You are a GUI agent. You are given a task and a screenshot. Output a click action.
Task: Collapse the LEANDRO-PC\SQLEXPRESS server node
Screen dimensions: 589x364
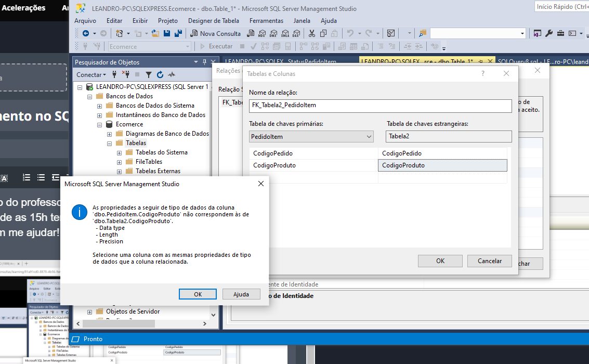point(80,87)
